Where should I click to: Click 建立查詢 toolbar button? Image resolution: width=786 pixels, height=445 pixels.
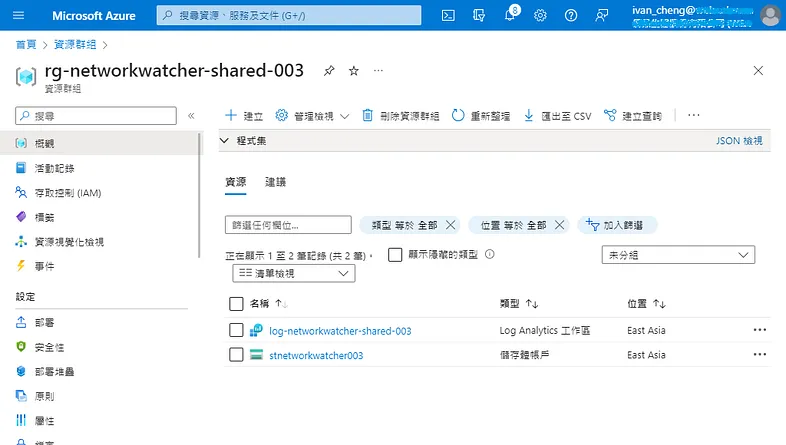point(633,116)
